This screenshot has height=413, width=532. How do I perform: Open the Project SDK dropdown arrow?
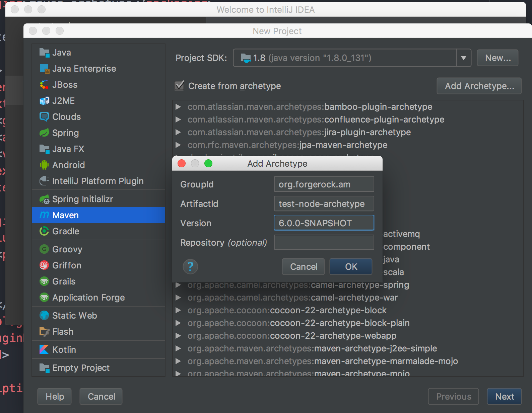point(464,58)
